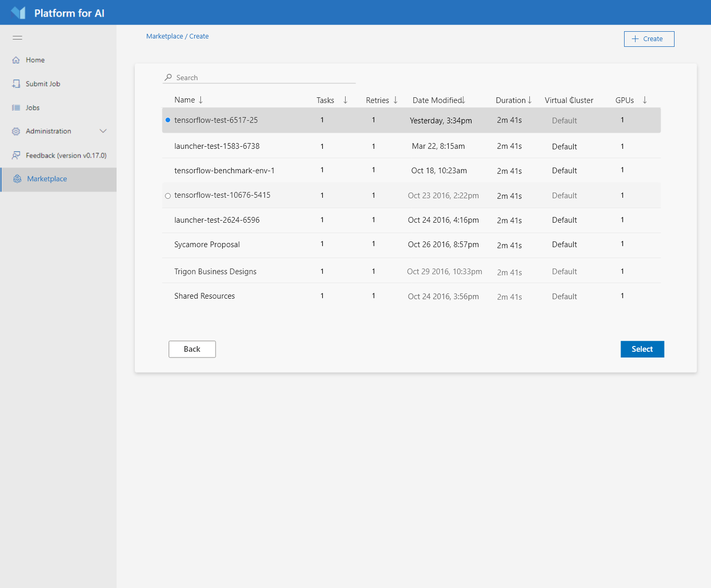
Task: Click the plus icon on Create button
Action: (x=635, y=39)
